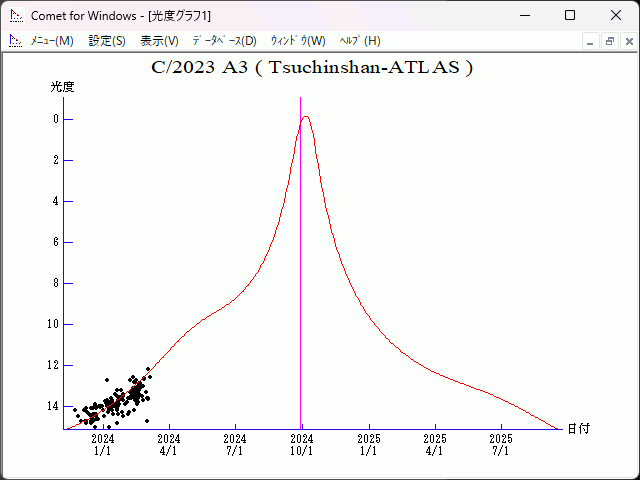Open the ウィンドウ(W) window menu
This screenshot has height=480, width=640.
pyautogui.click(x=298, y=41)
